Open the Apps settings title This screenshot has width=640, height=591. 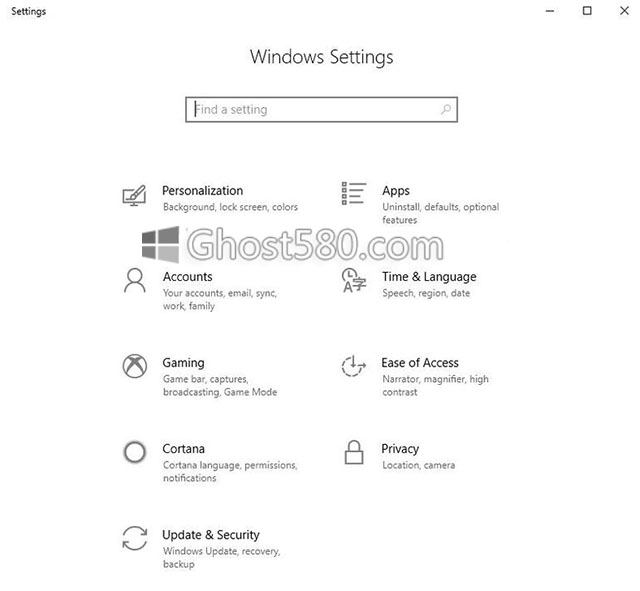[396, 191]
